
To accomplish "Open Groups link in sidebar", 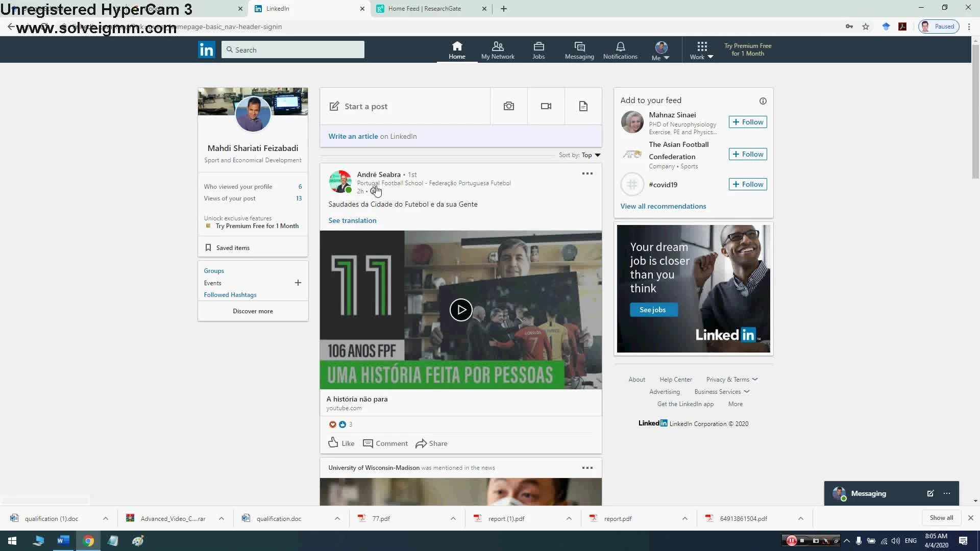I will [214, 271].
